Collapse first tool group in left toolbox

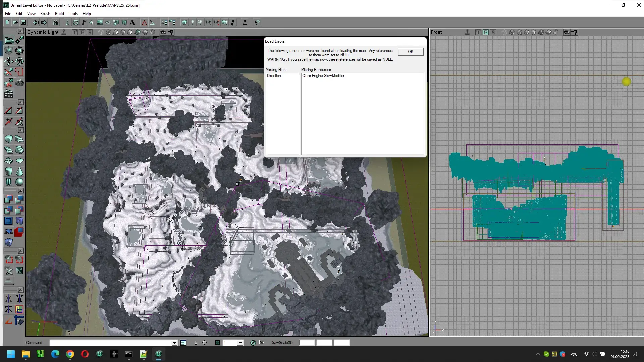(x=21, y=31)
